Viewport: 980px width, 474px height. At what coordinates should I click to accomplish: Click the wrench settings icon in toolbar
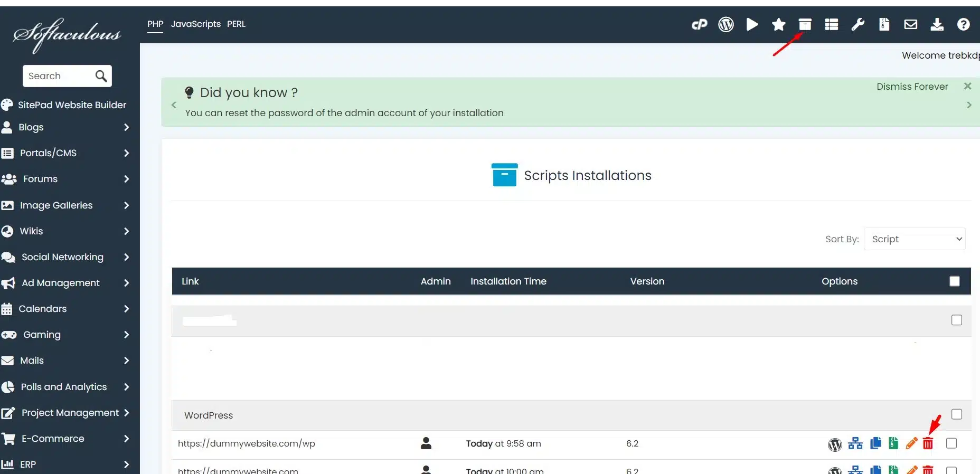click(x=858, y=24)
